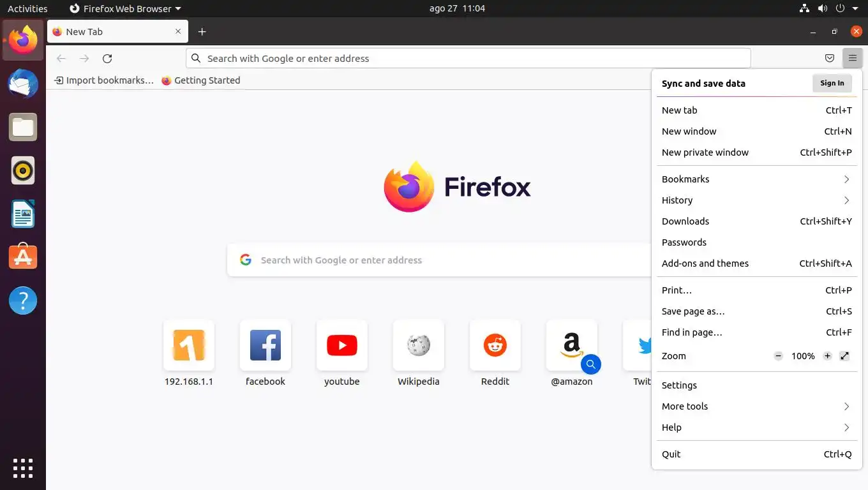The width and height of the screenshot is (868, 490).
Task: Expand the Bookmarks submenu
Action: pyautogui.click(x=756, y=179)
